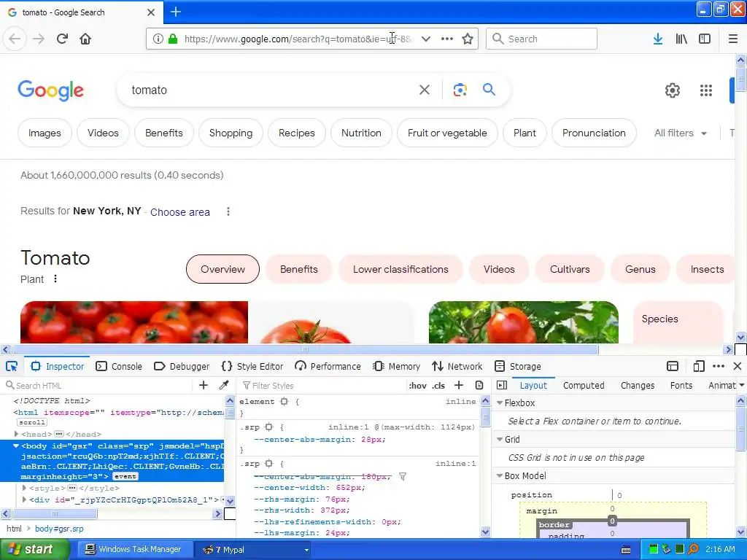Open site information icon in URL bar
The image size is (747, 560).
tap(158, 39)
